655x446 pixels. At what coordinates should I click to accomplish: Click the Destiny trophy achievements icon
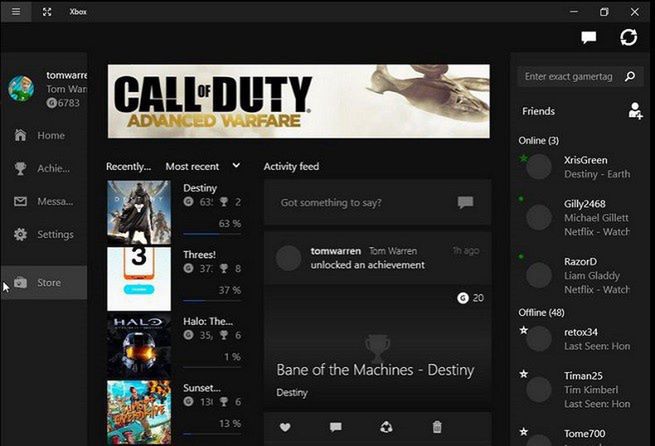[224, 202]
